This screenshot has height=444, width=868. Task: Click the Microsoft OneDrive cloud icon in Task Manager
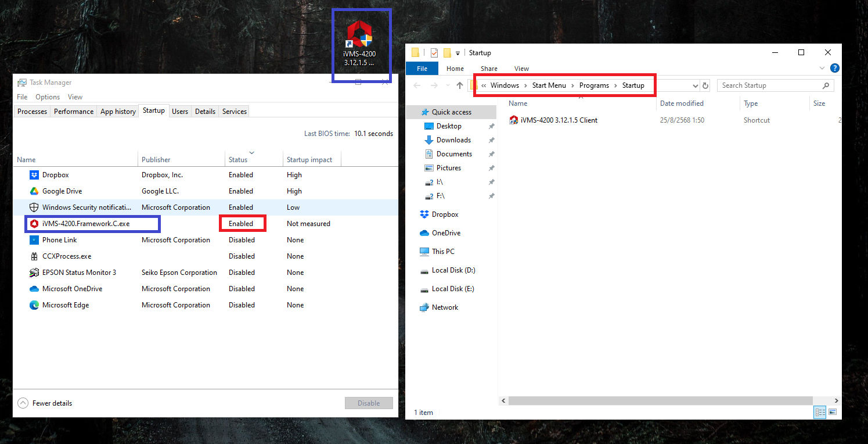[x=34, y=289]
